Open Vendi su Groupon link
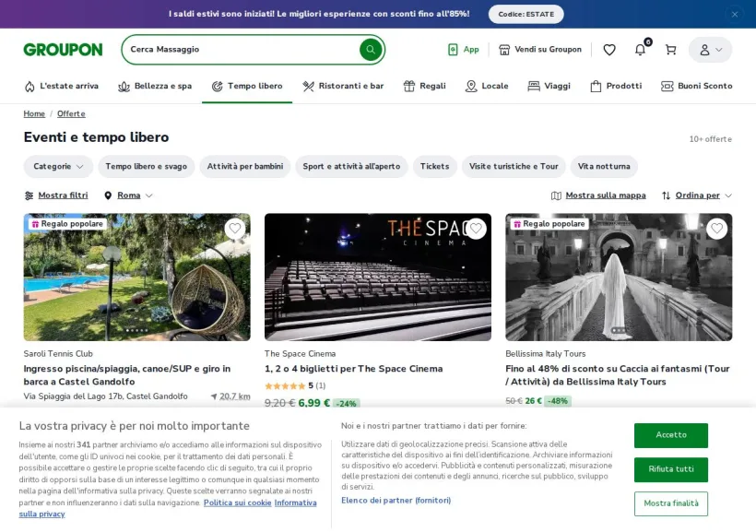This screenshot has height=532, width=756. (x=540, y=49)
